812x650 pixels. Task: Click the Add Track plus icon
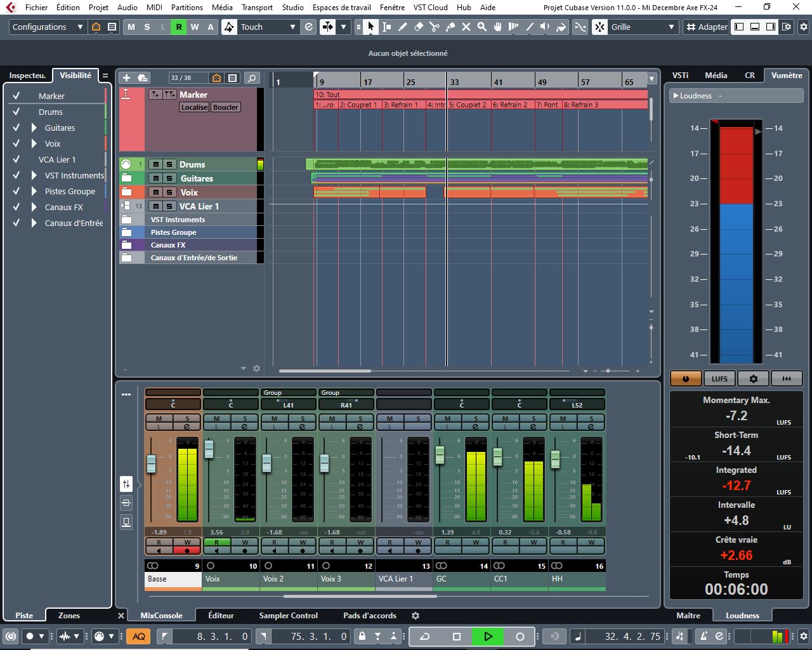click(x=126, y=77)
